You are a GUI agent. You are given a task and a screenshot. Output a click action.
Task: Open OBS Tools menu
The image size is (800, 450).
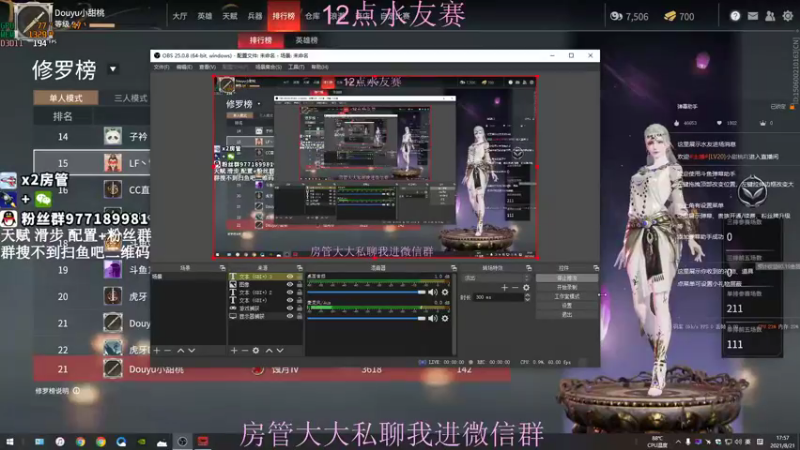[296, 67]
